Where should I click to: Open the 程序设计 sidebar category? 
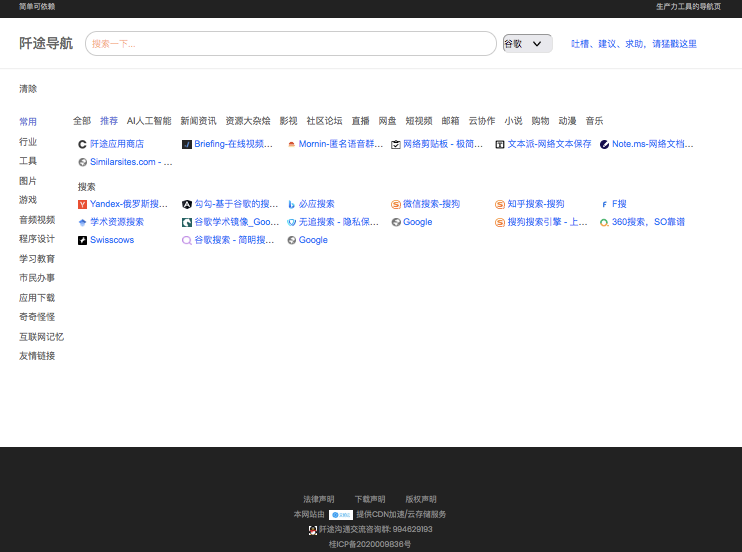tap(37, 239)
